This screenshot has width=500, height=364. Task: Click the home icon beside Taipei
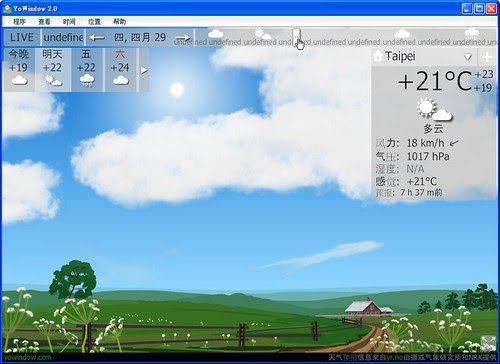(378, 56)
